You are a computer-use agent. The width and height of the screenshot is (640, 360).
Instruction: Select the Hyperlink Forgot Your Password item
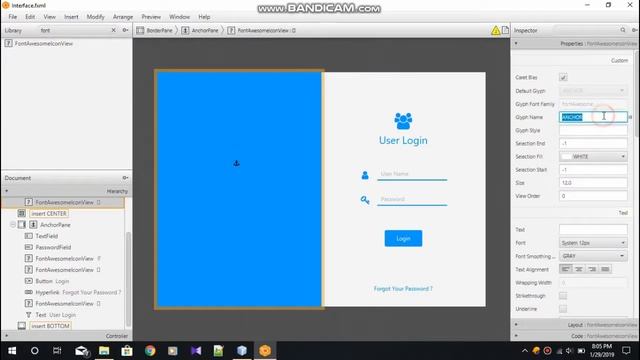[x=73, y=292]
